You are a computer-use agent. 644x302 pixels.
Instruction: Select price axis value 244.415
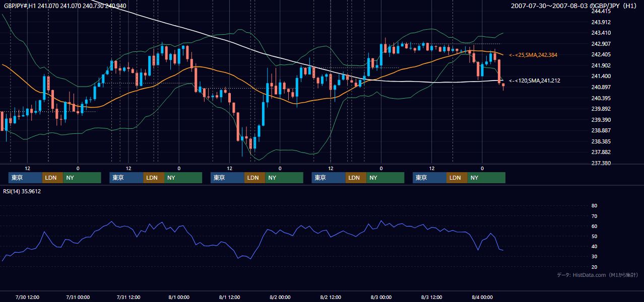(601, 11)
